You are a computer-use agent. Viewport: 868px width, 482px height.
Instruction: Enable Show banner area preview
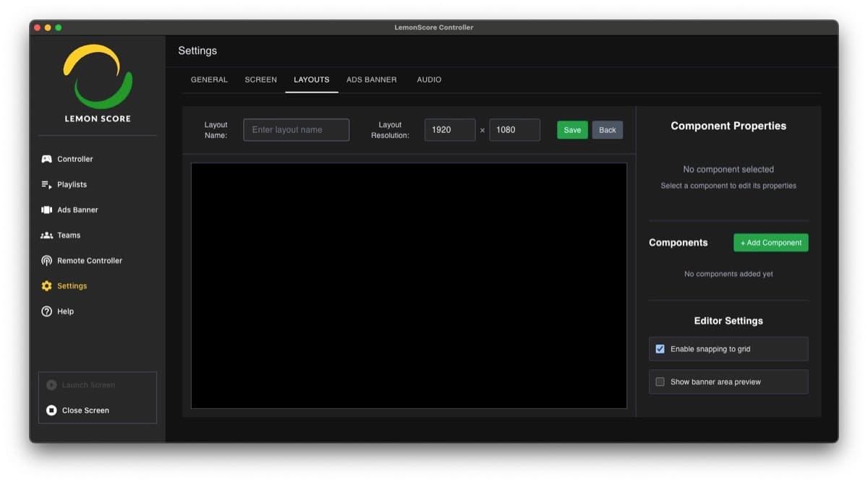660,382
